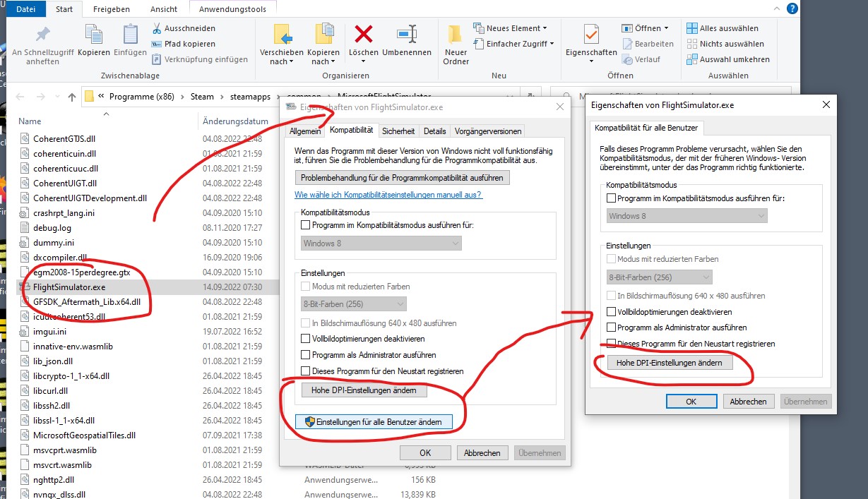Toggle Vollbildoptimierungen deaktivieren in middle dialog

tap(306, 339)
